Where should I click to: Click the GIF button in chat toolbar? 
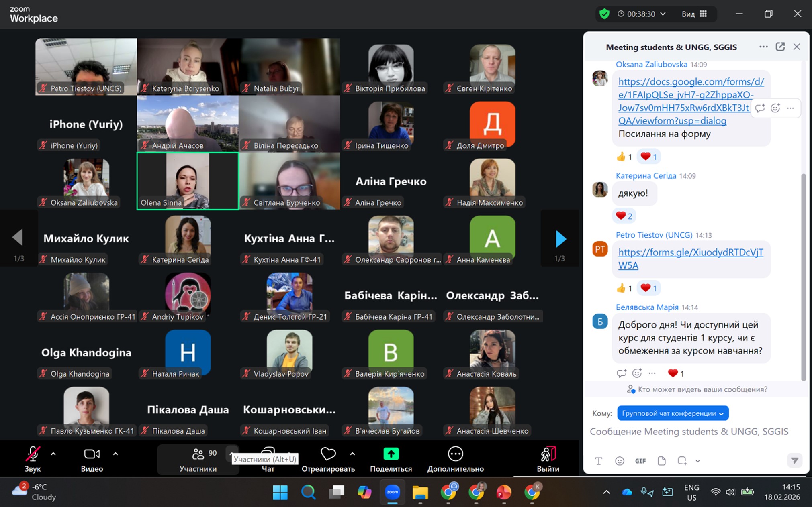tap(640, 461)
